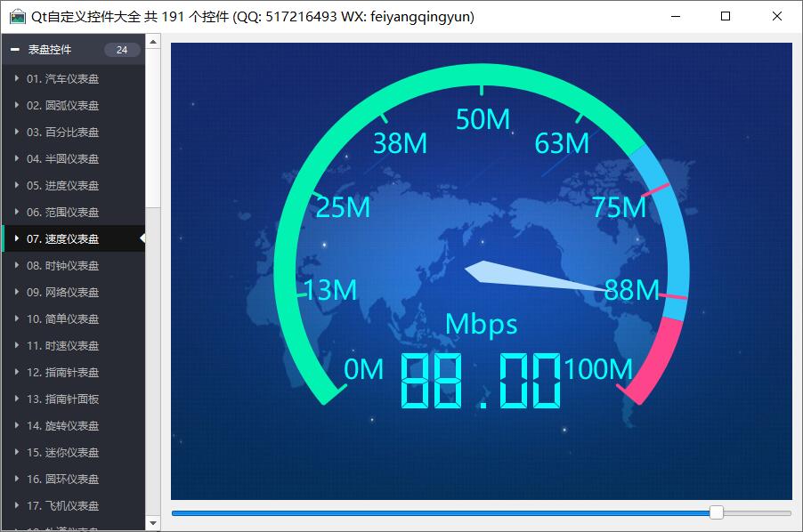Choose 04. 半圆仪表盘 from the sidebar

tap(62, 158)
